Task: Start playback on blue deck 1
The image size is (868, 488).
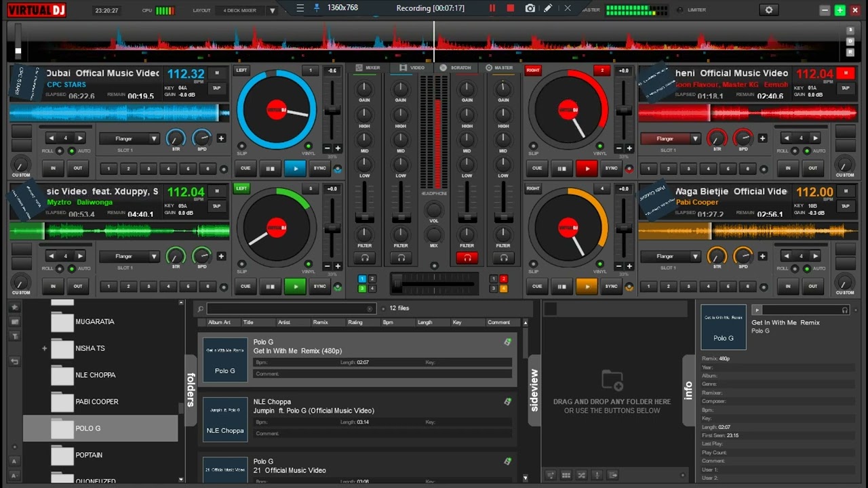Action: click(x=295, y=168)
